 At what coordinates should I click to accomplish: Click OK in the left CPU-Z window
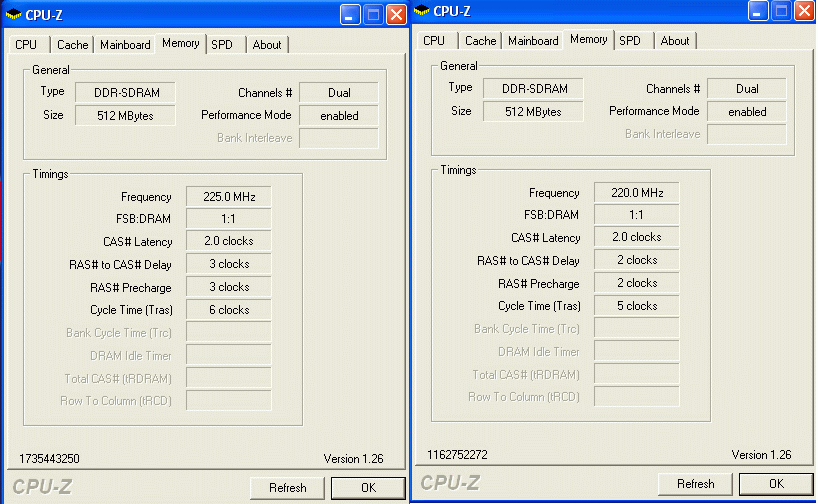tap(368, 487)
